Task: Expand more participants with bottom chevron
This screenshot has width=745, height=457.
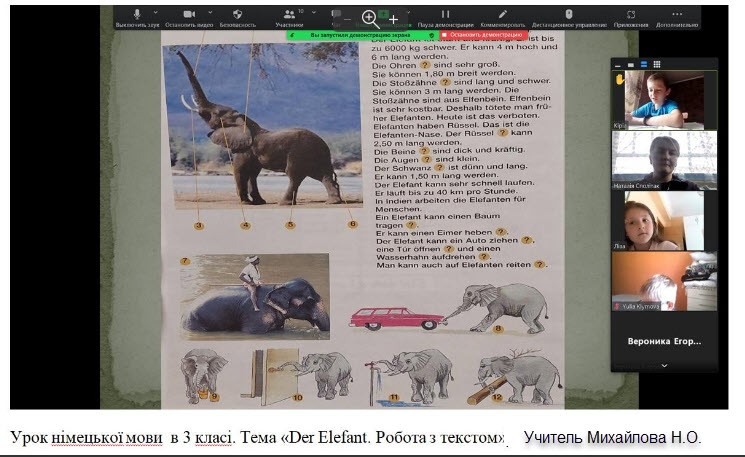Action: [664, 366]
